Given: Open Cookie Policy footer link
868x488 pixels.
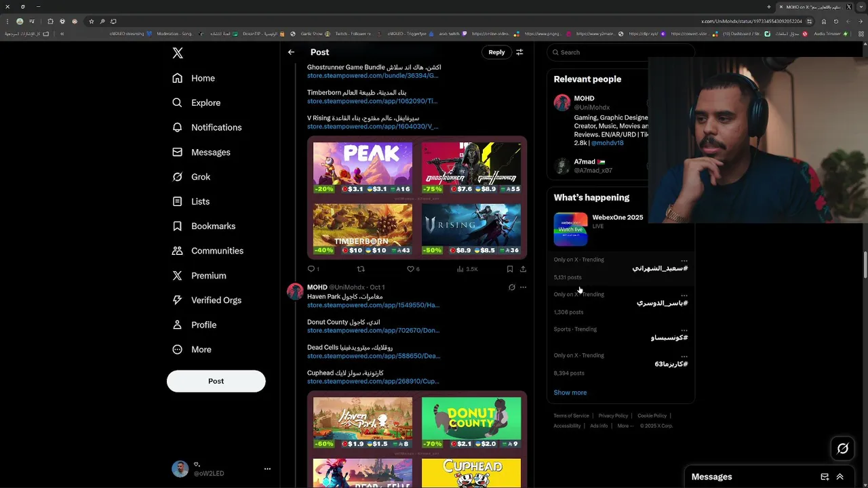Looking at the screenshot, I should [652, 415].
